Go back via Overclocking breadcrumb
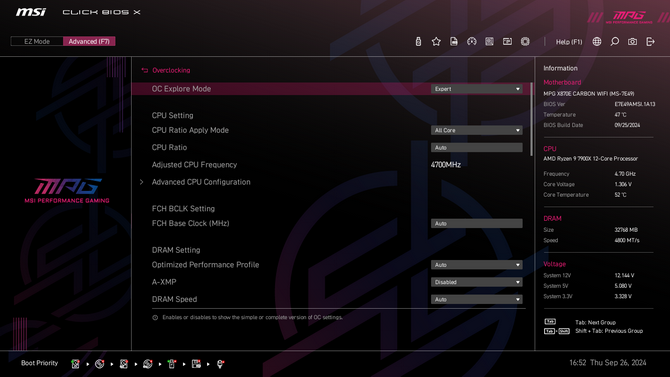This screenshot has height=377, width=670. click(166, 70)
